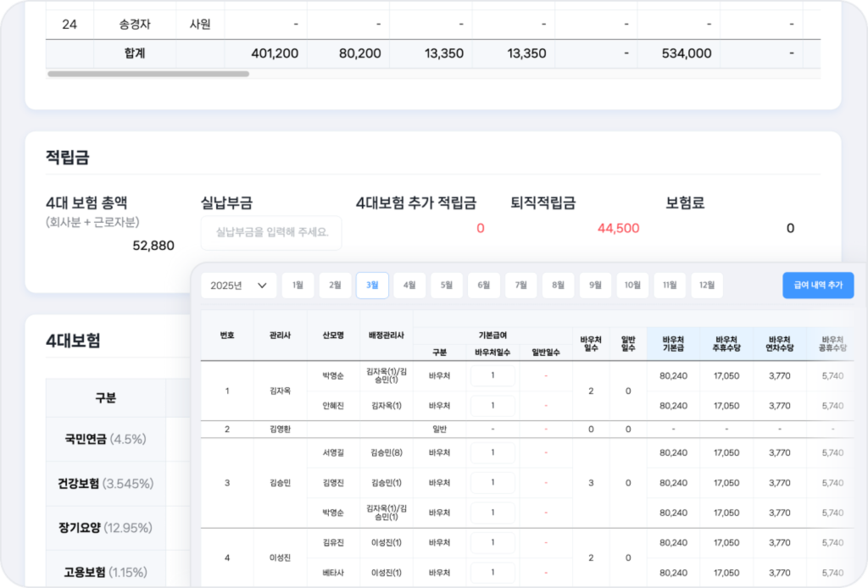Select the 1월 month tab
The width and height of the screenshot is (868, 588).
pos(298,286)
